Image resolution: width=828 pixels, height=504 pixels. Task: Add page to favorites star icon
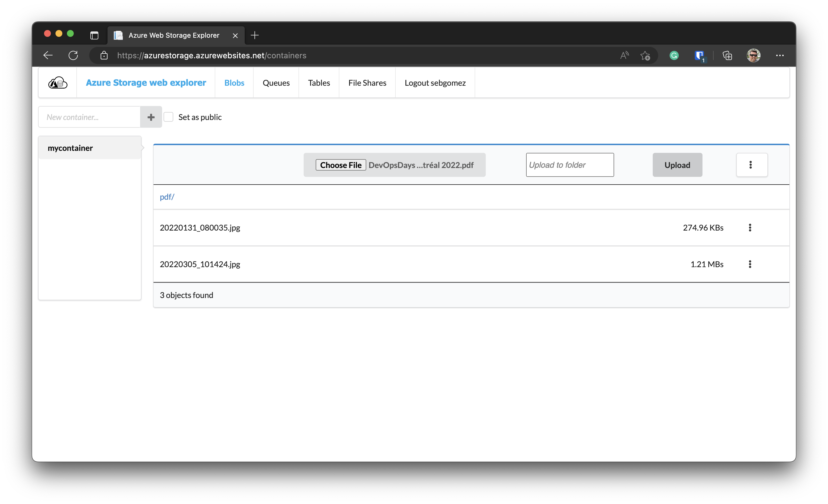coord(645,56)
